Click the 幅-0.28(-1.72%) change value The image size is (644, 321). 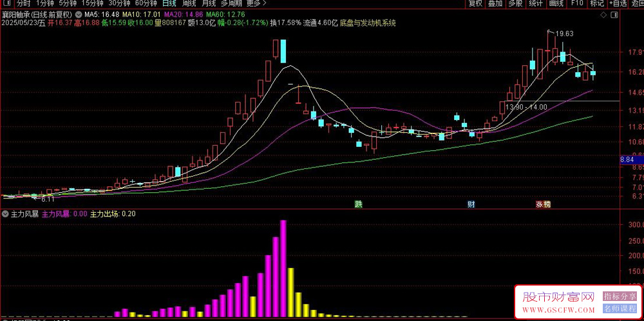(243, 23)
